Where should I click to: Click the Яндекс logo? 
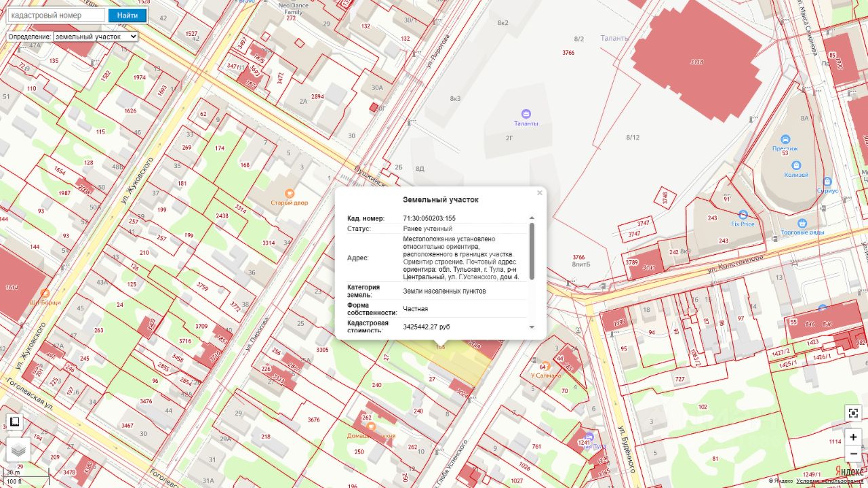click(x=848, y=471)
